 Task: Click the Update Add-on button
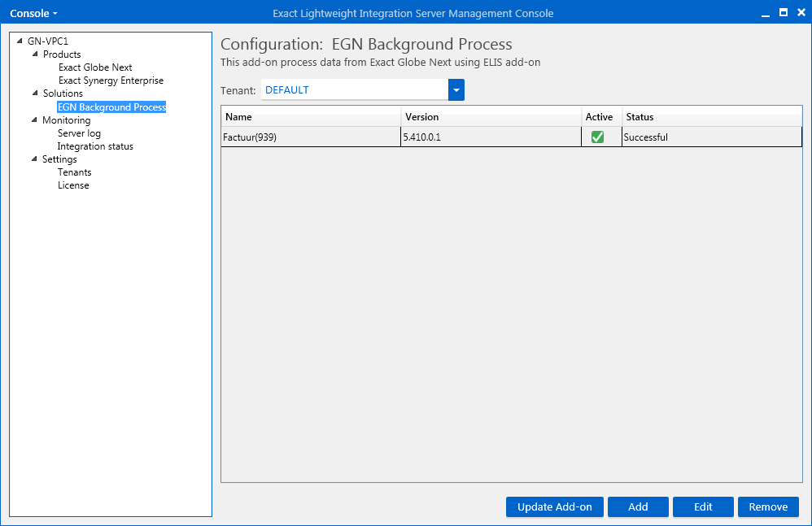tap(555, 506)
